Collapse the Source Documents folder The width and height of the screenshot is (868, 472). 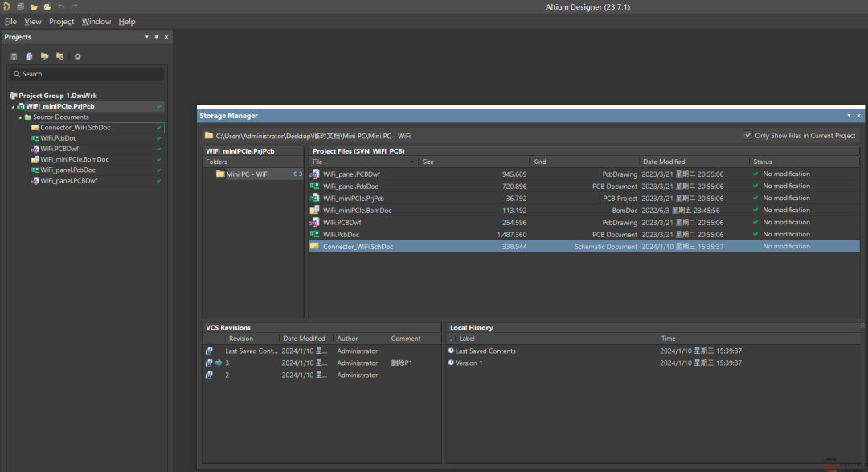point(19,117)
